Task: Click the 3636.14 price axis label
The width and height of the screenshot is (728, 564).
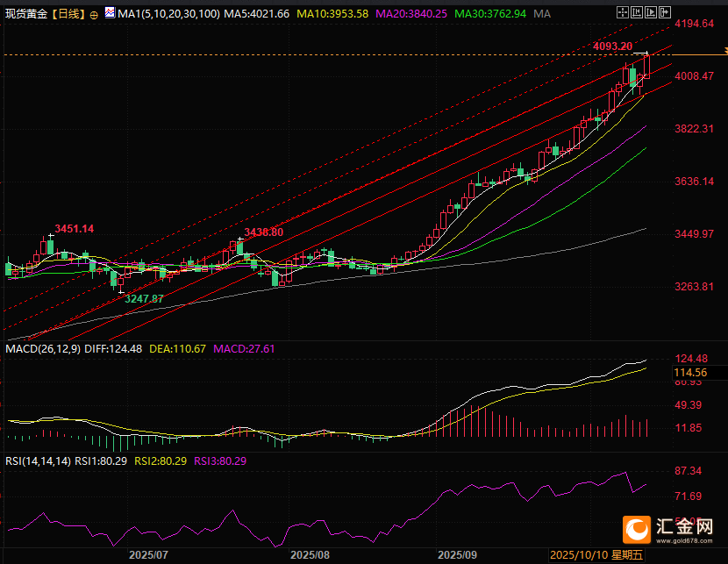Action: (694, 181)
